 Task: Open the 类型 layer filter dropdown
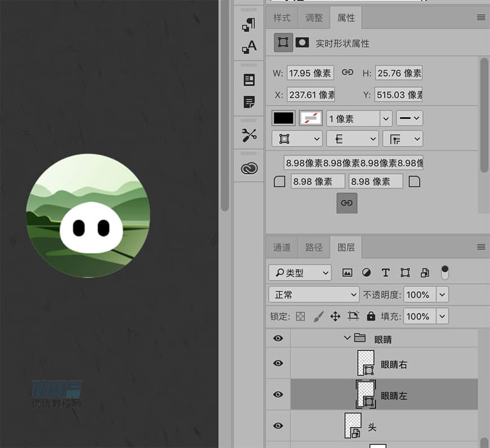[x=300, y=273]
